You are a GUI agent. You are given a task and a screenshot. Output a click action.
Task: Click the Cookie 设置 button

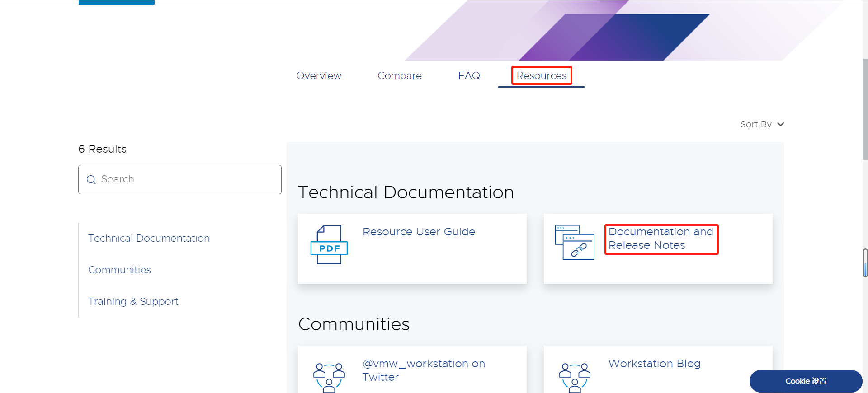click(806, 381)
